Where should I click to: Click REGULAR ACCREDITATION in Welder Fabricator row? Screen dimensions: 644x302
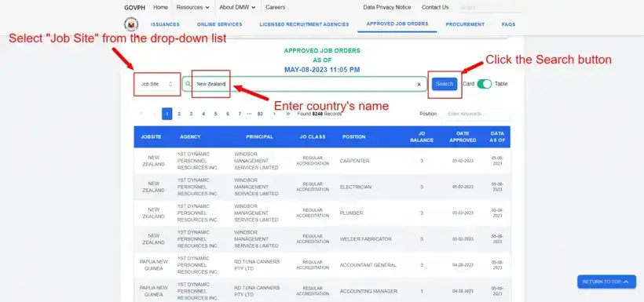(313, 238)
